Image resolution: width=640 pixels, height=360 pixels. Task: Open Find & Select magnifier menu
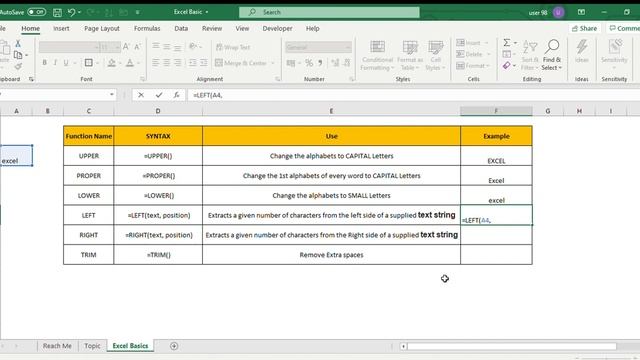[x=552, y=55]
